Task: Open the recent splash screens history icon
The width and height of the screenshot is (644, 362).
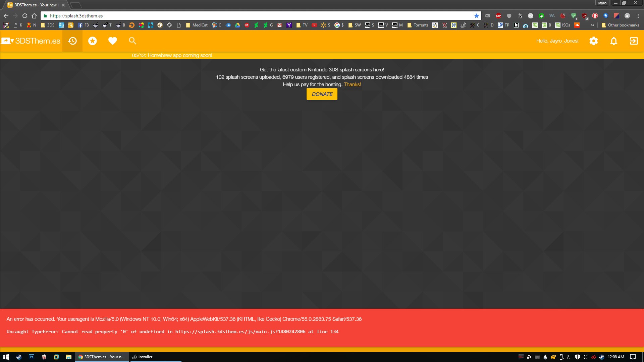Action: 72,41
